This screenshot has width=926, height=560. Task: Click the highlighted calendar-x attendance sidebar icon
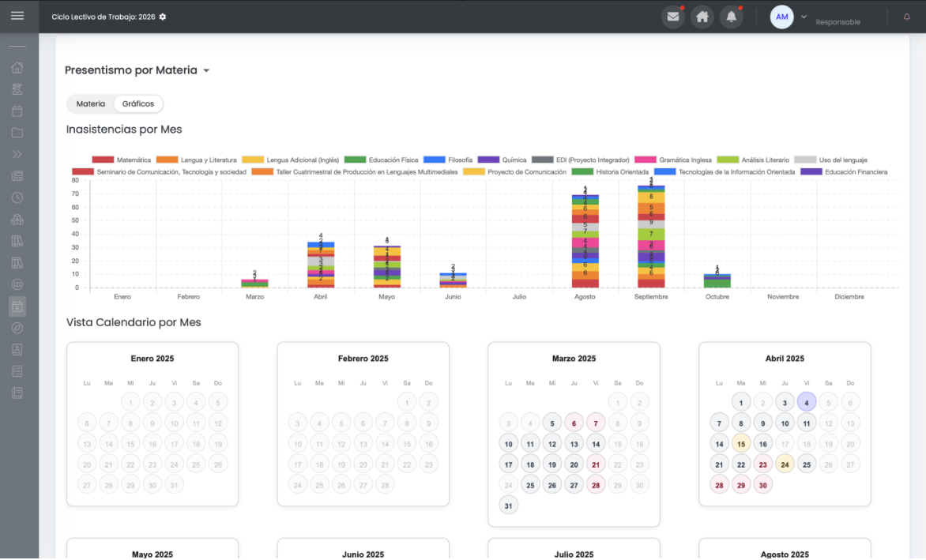[17, 306]
